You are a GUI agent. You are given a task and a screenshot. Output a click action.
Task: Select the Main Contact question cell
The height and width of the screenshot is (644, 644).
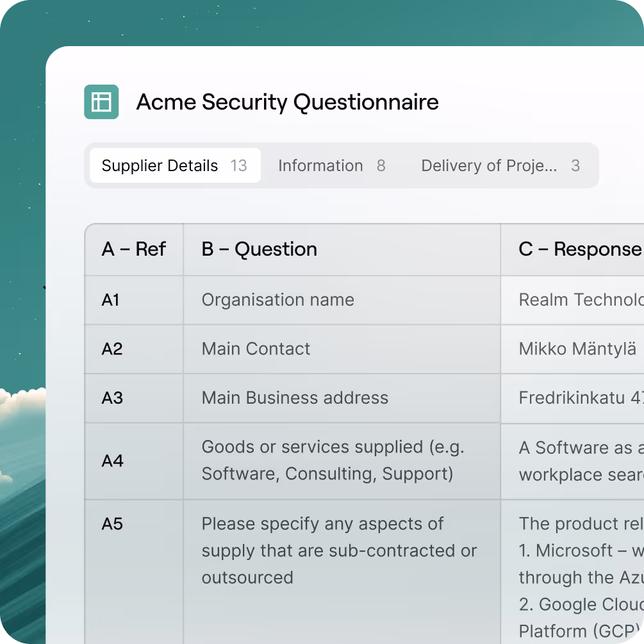256,349
